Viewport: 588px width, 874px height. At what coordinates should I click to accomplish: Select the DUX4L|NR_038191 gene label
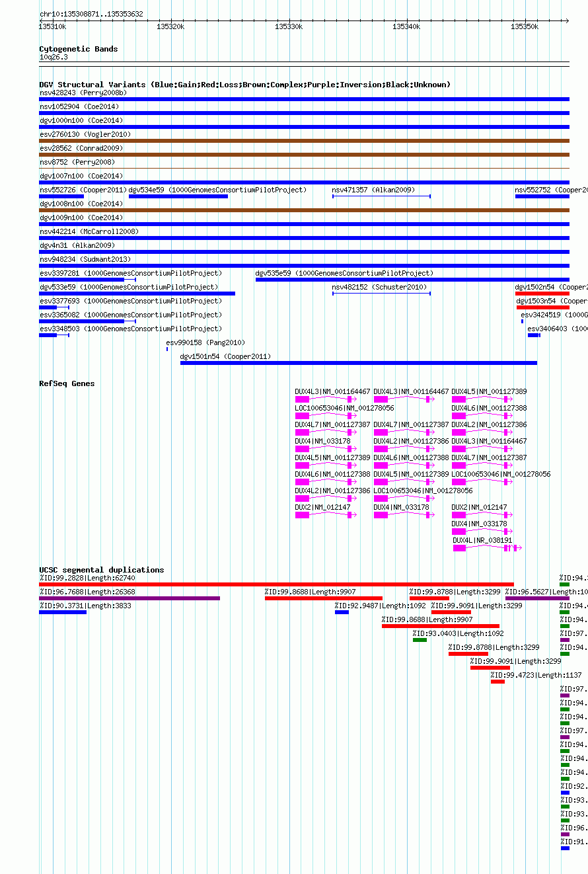pyautogui.click(x=482, y=540)
